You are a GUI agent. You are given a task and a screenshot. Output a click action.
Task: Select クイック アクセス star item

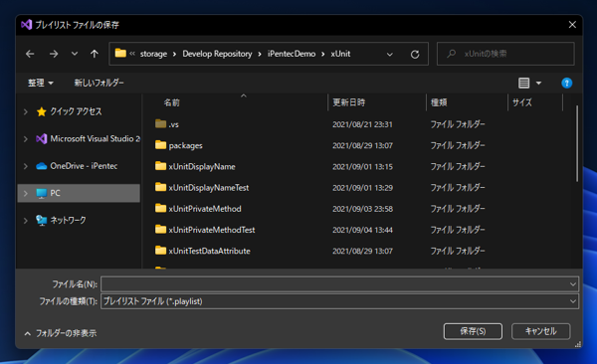pyautogui.click(x=69, y=111)
